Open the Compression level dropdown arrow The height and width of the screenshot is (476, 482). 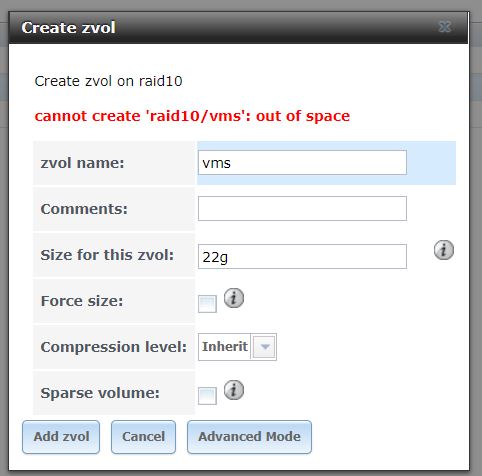click(264, 347)
